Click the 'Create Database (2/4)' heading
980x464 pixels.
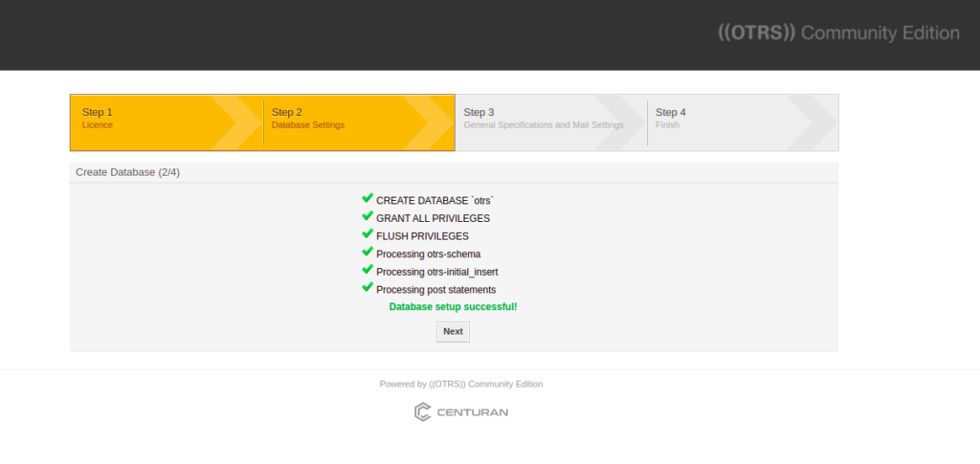(x=127, y=172)
